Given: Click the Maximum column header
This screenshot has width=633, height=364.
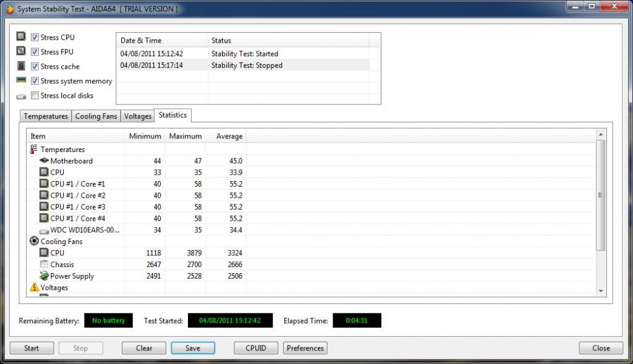Looking at the screenshot, I should (185, 136).
